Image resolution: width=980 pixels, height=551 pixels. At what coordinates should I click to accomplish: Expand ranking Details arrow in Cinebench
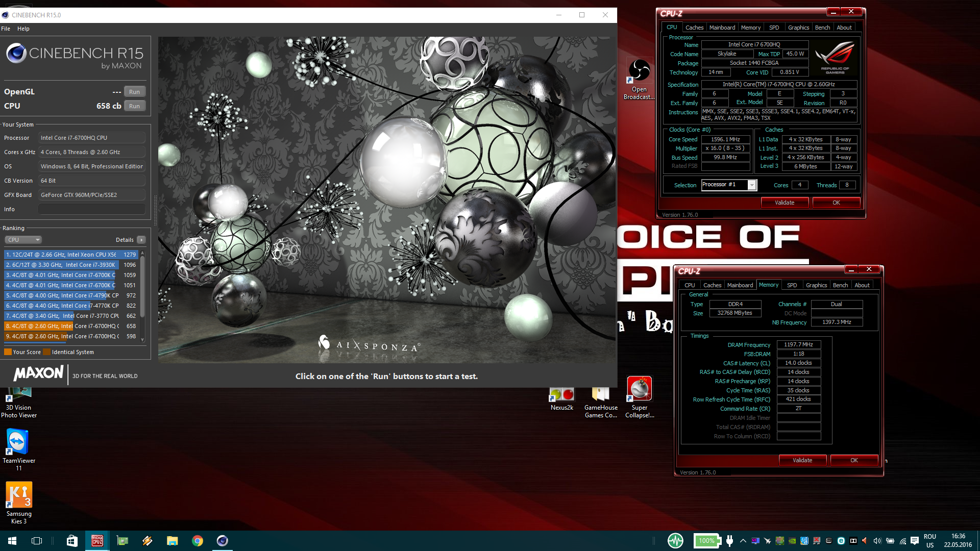[141, 240]
